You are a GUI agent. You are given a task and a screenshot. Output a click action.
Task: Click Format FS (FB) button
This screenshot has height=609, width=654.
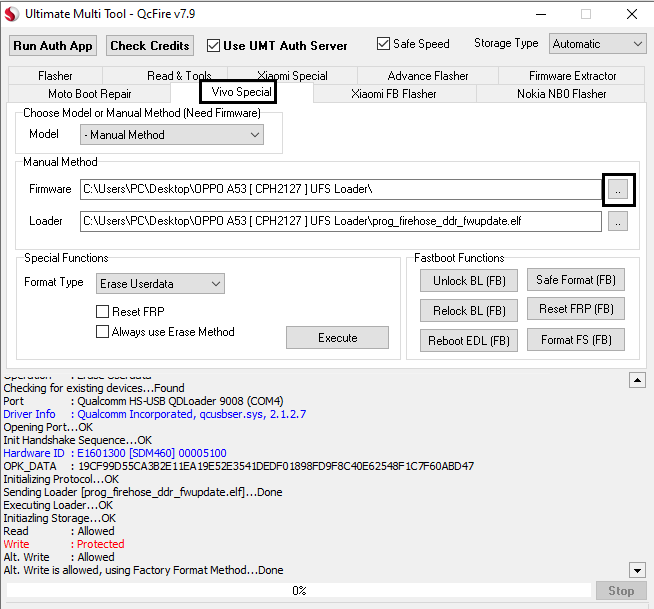(576, 340)
